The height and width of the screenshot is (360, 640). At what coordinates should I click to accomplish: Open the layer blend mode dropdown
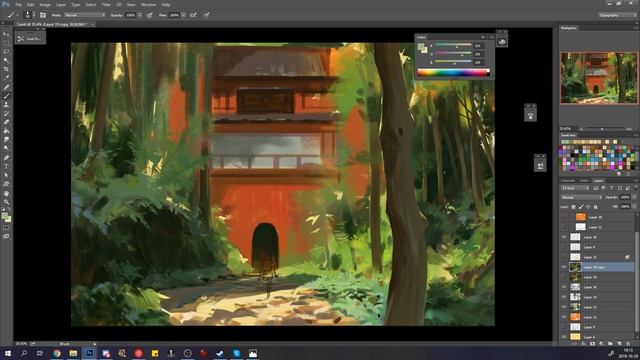pos(581,198)
